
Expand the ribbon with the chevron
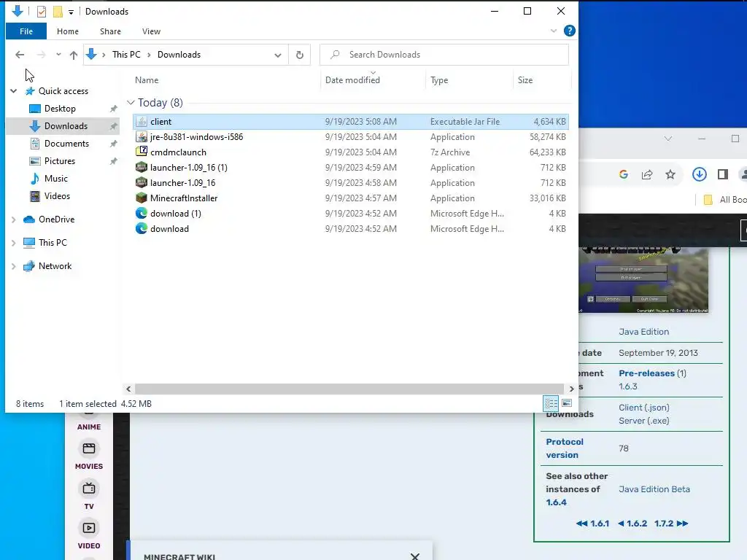[554, 31]
